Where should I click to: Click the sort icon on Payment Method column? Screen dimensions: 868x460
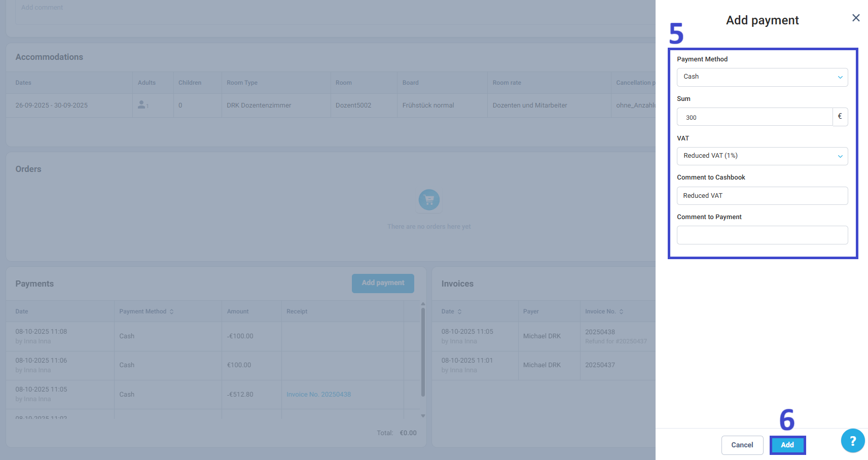pos(171,311)
